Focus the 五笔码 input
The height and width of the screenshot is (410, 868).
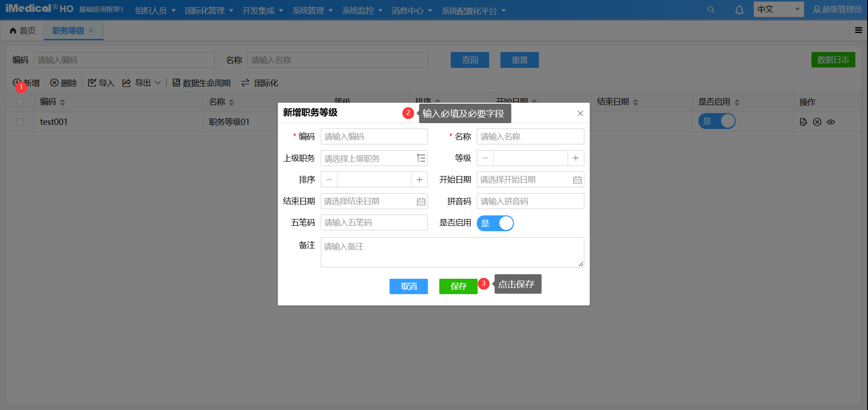[x=374, y=223]
